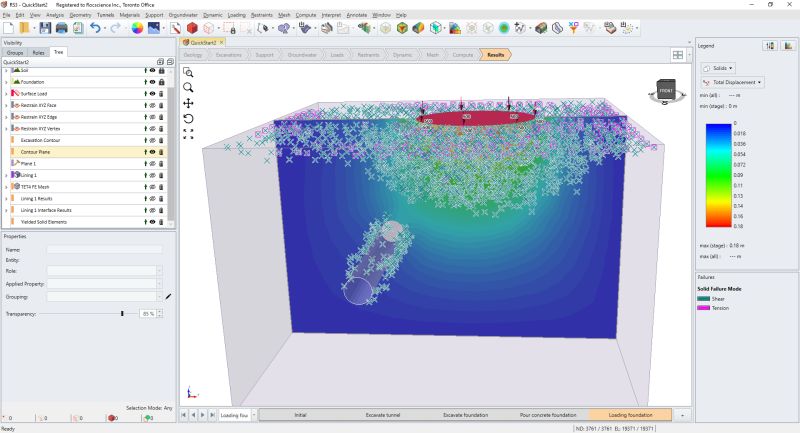Click the New file icon in toolbar

(x=9, y=28)
